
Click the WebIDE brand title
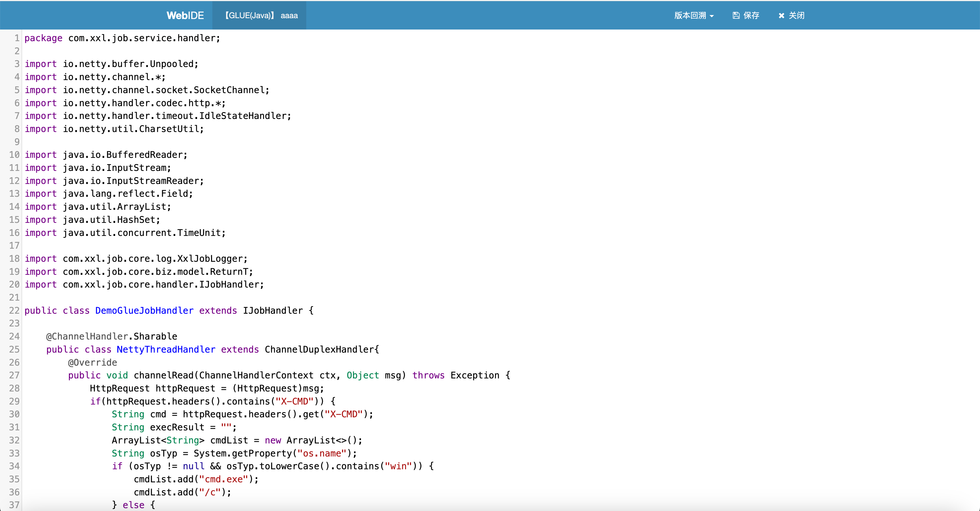coord(185,16)
